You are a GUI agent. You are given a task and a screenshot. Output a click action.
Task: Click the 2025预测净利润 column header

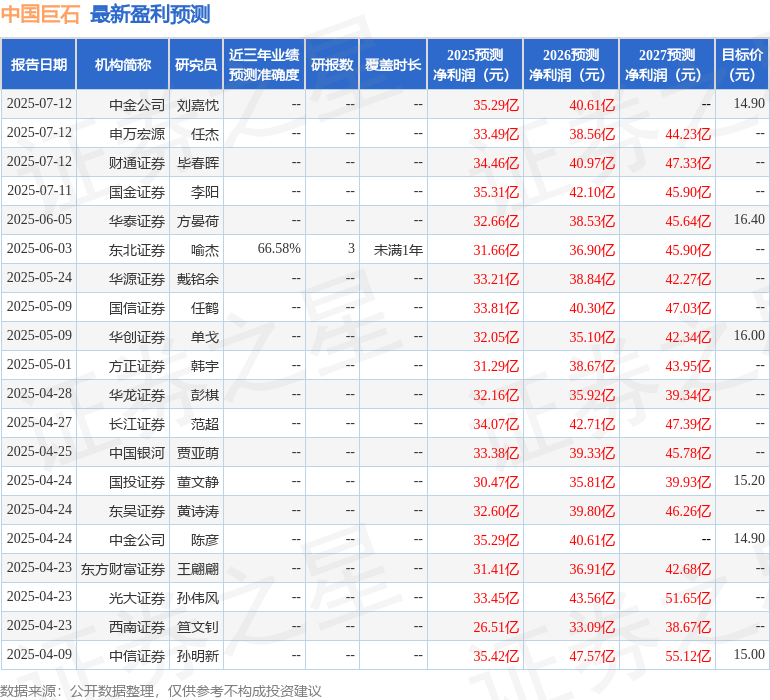[475, 65]
